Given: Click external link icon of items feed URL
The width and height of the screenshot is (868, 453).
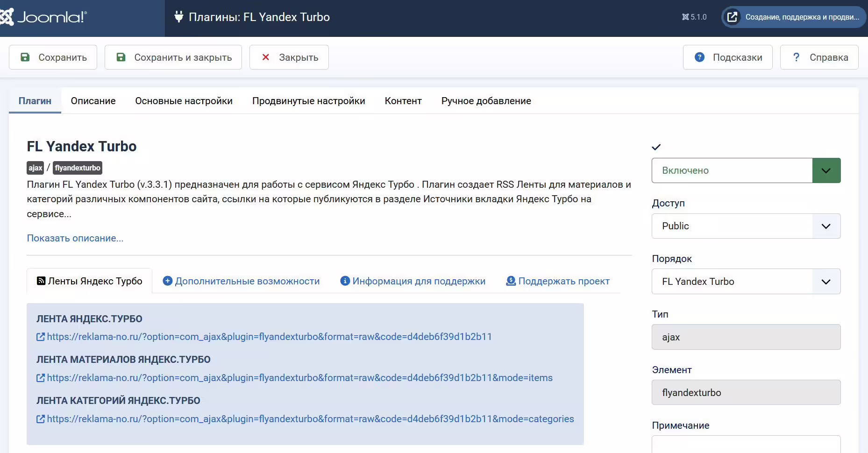Looking at the screenshot, I should [41, 378].
